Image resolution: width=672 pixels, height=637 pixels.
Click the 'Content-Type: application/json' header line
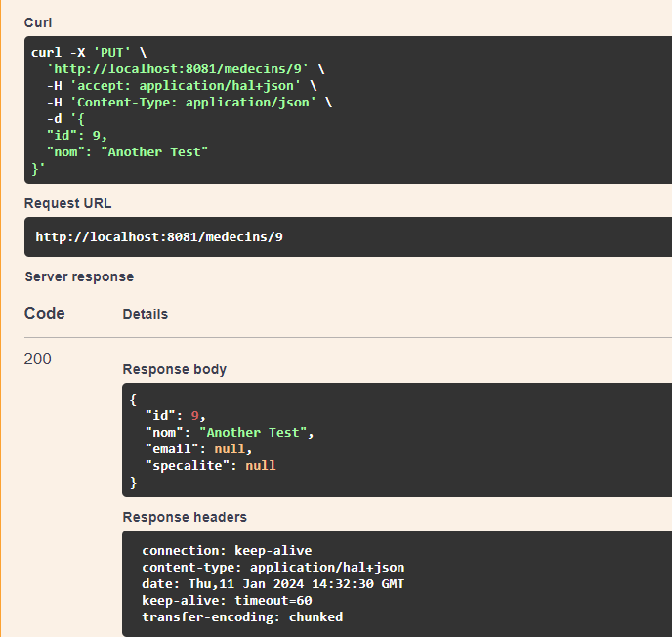coord(189,103)
